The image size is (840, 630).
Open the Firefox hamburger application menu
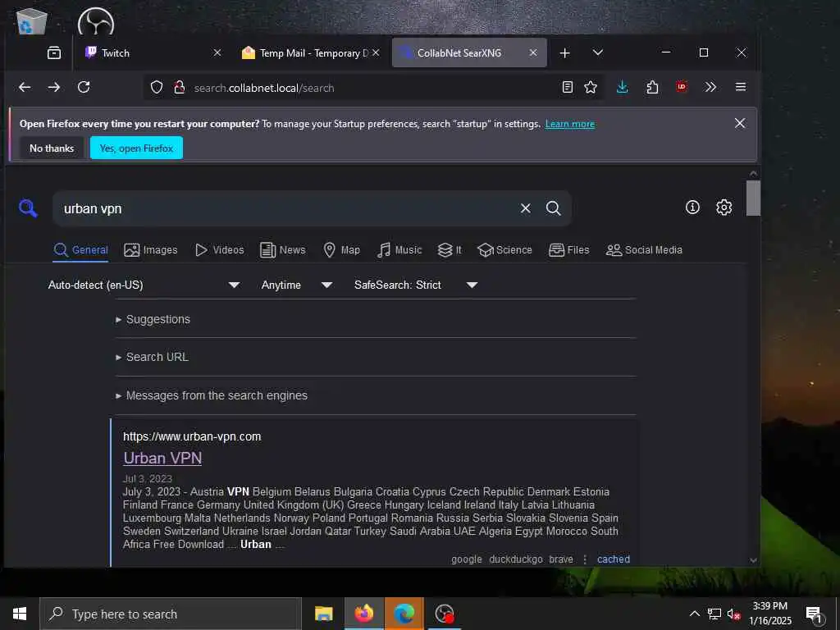[x=741, y=87]
